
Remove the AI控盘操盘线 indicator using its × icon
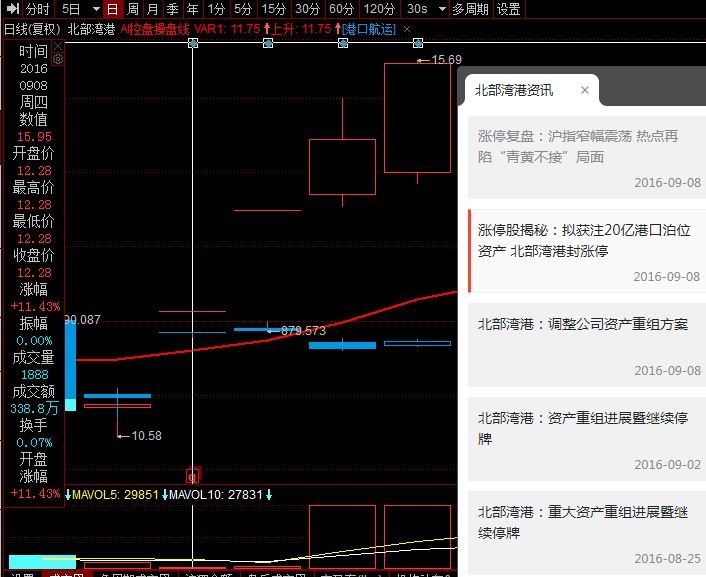click(407, 29)
